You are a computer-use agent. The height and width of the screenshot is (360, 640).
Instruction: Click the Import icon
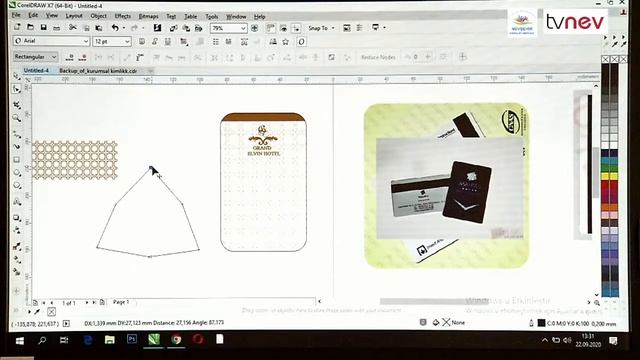point(173,28)
